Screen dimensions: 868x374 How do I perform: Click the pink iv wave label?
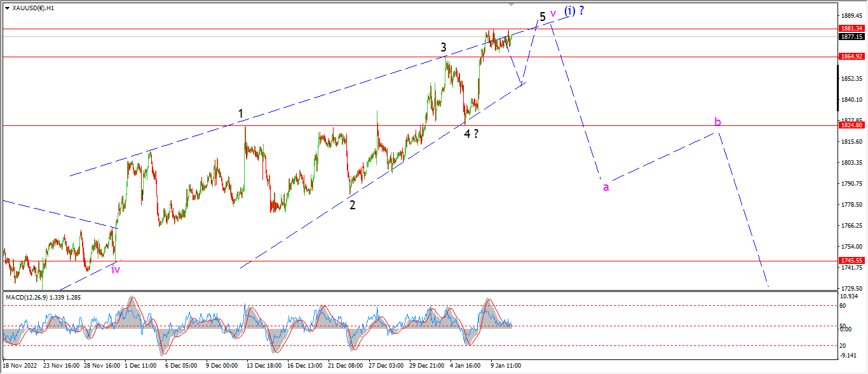(x=116, y=270)
